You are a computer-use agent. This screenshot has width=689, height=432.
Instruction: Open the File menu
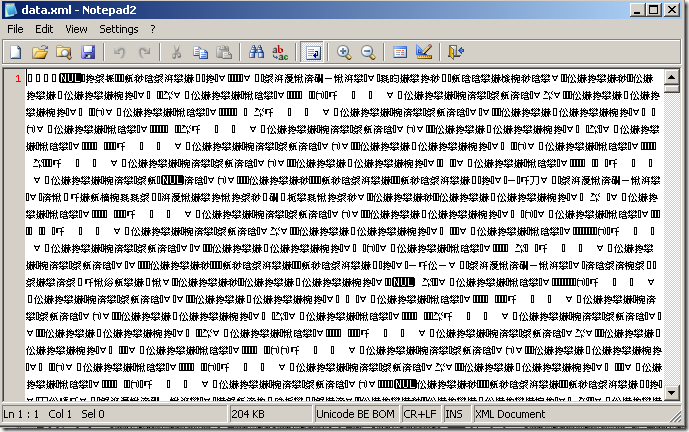[15, 29]
